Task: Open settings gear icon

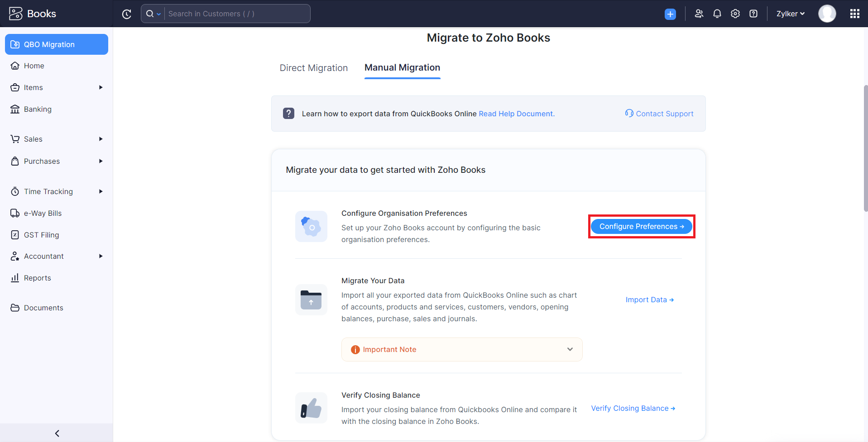Action: point(735,14)
